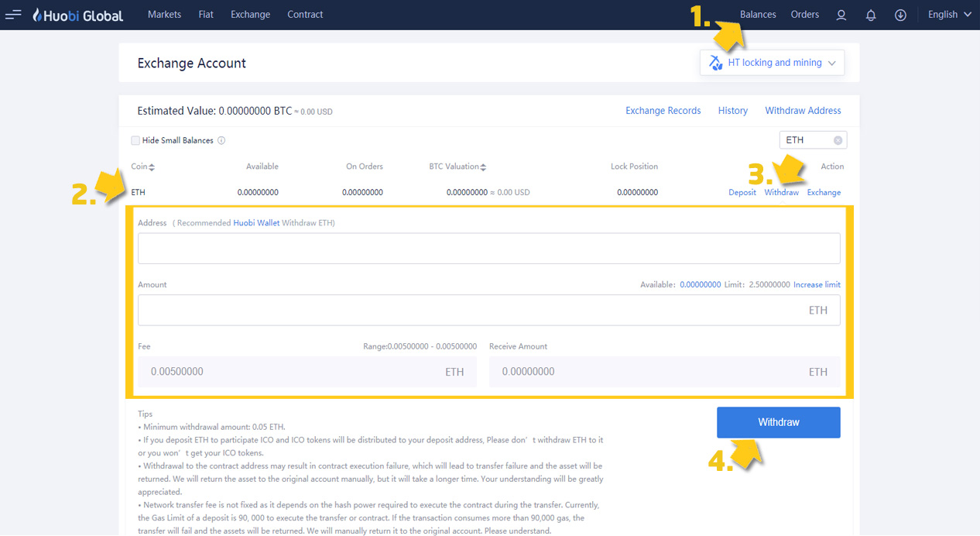The image size is (980, 536).
Task: Click the blue HT locking and mining icon
Action: tap(715, 63)
